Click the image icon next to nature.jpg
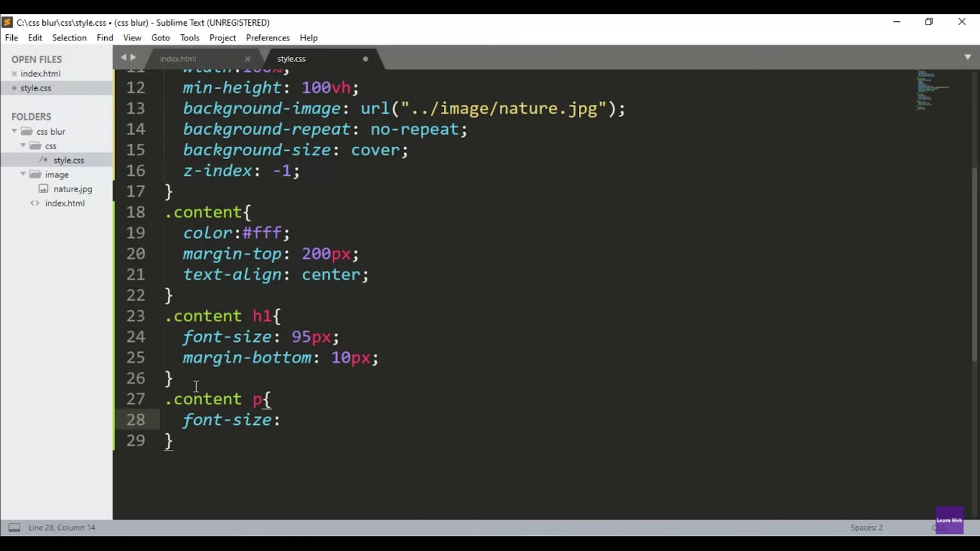980x551 pixels. click(x=43, y=189)
